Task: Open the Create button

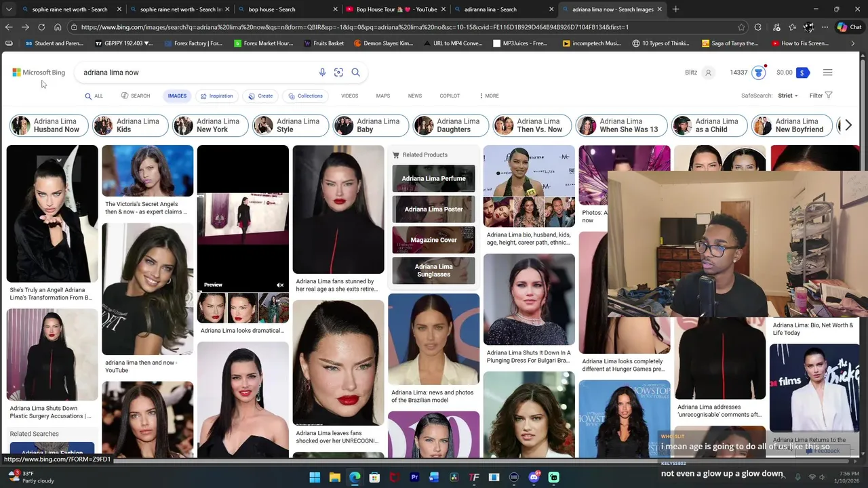Action: [x=260, y=96]
